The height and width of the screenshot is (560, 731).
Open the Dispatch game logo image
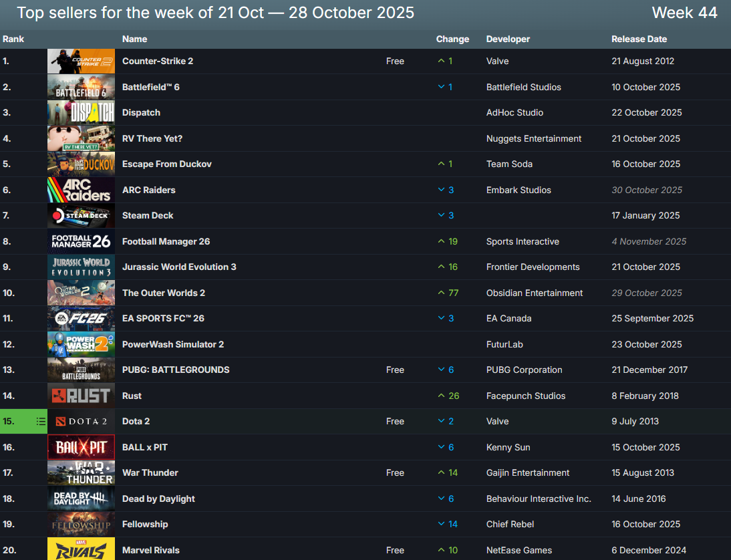click(81, 112)
